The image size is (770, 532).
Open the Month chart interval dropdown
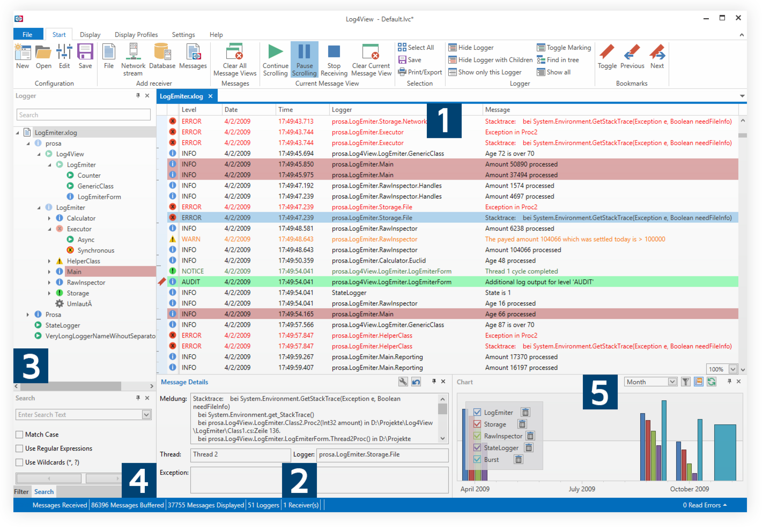(x=672, y=382)
